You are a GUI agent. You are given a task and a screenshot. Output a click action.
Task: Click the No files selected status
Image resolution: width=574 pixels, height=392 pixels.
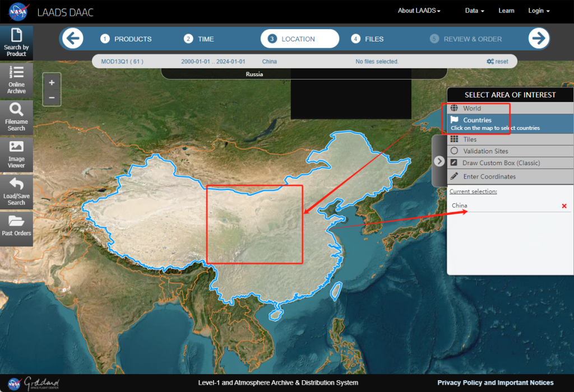(377, 62)
